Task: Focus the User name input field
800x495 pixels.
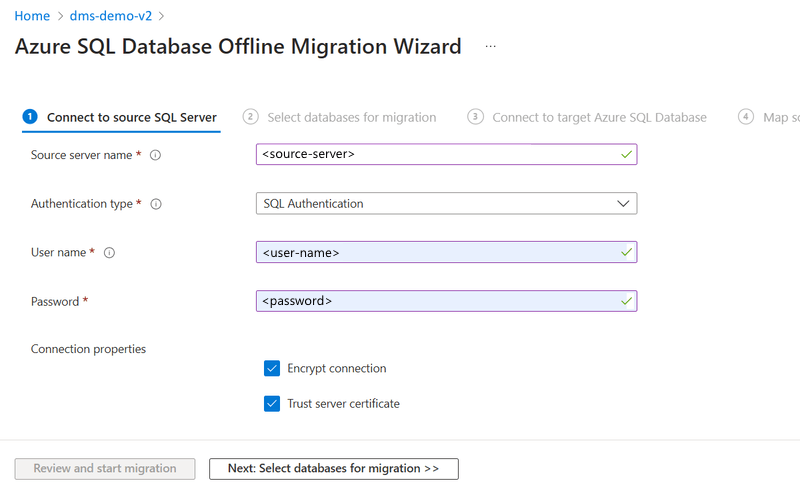Action: [446, 253]
